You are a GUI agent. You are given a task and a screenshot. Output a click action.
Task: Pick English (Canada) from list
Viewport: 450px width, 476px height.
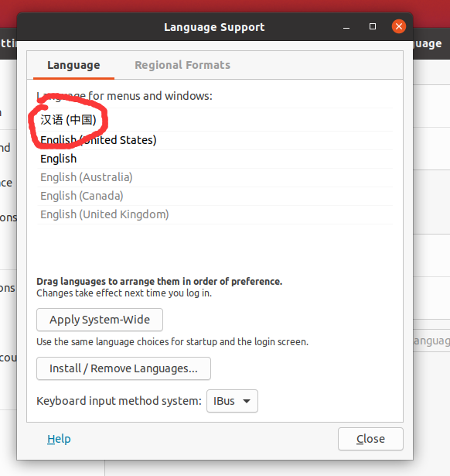[215, 196]
